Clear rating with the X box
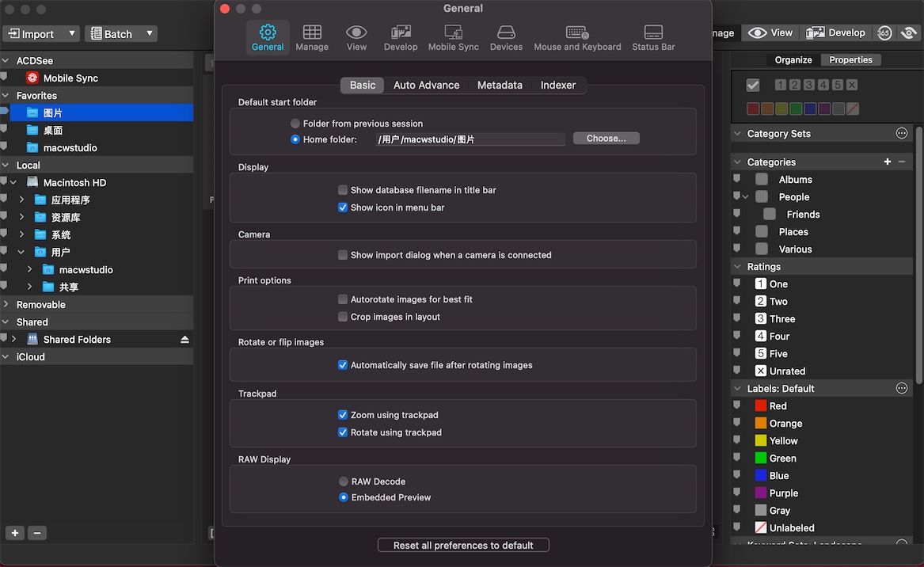924x567 pixels. coord(851,85)
